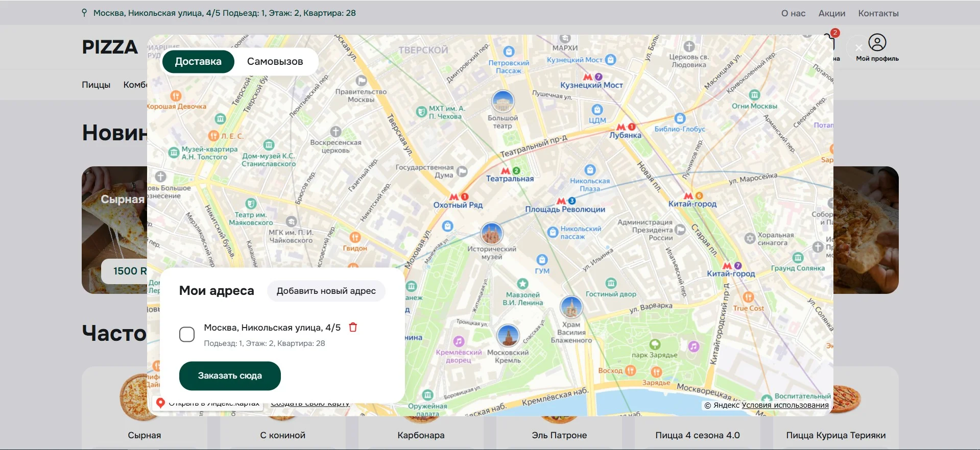
Task: Click the PIZZA logo
Action: point(110,47)
